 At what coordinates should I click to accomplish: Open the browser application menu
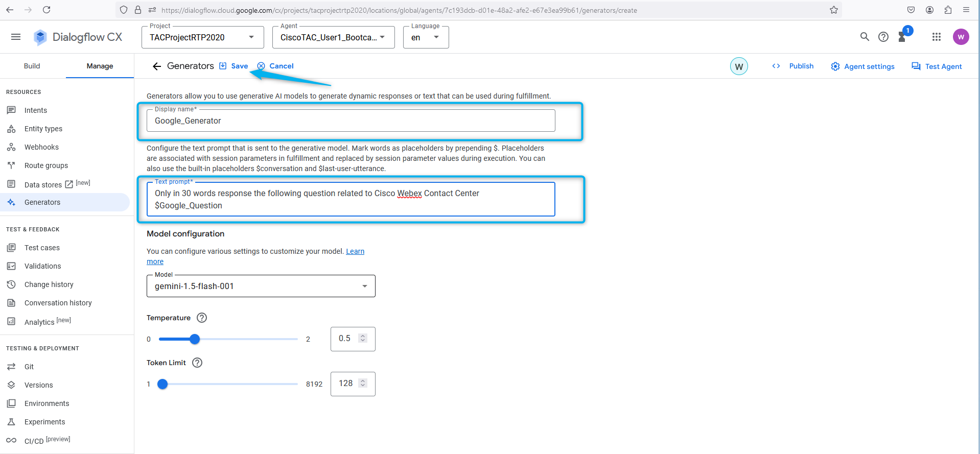pos(966,10)
